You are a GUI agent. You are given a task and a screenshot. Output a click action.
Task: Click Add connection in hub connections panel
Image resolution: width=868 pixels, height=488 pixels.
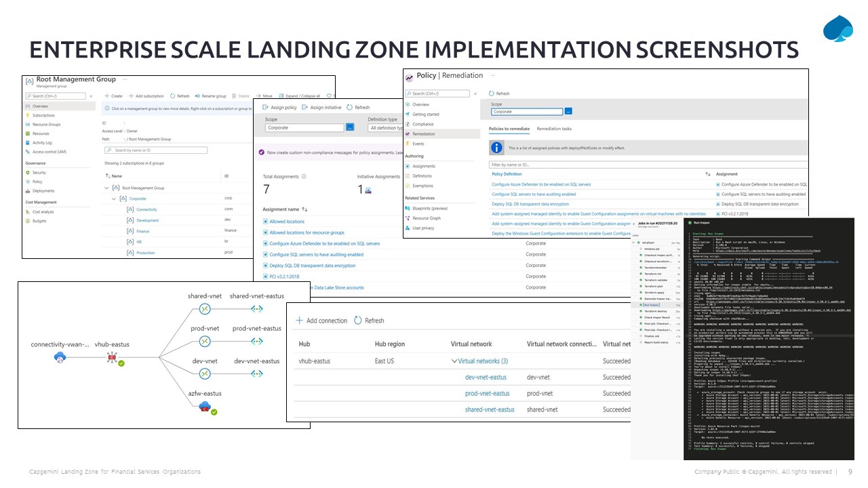pos(320,321)
